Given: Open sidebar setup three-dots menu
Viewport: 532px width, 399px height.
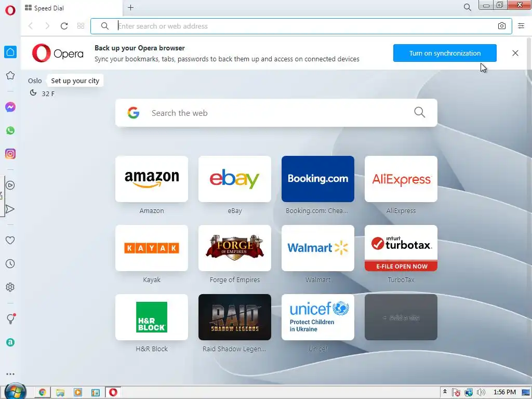Looking at the screenshot, I should [x=10, y=374].
